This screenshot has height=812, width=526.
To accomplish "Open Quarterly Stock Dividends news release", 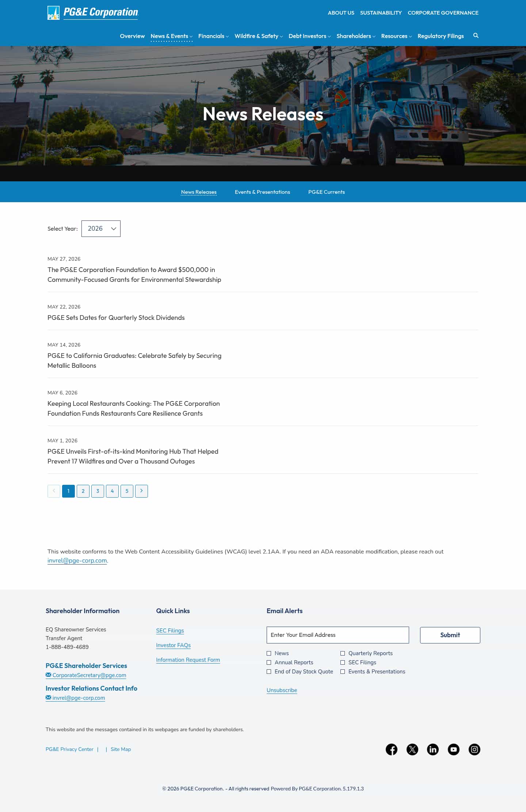I will tap(116, 318).
